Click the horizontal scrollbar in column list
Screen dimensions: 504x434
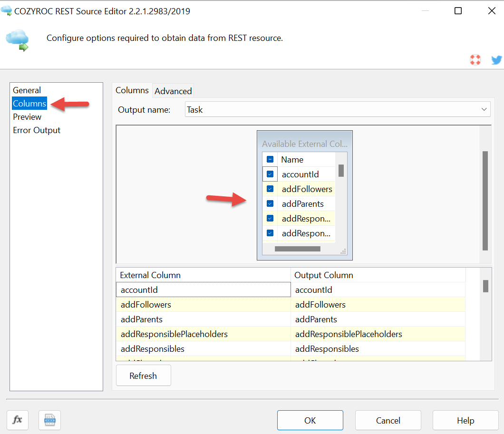click(x=298, y=249)
